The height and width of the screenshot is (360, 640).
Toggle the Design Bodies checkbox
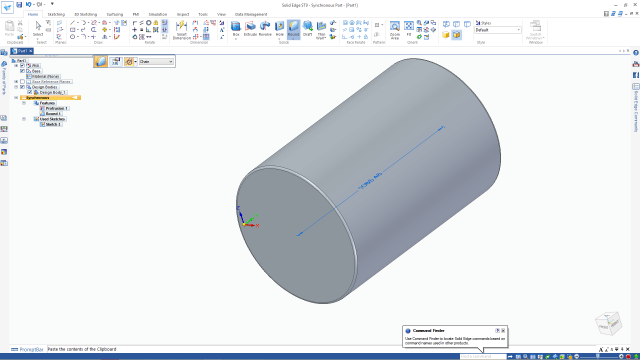click(x=22, y=87)
